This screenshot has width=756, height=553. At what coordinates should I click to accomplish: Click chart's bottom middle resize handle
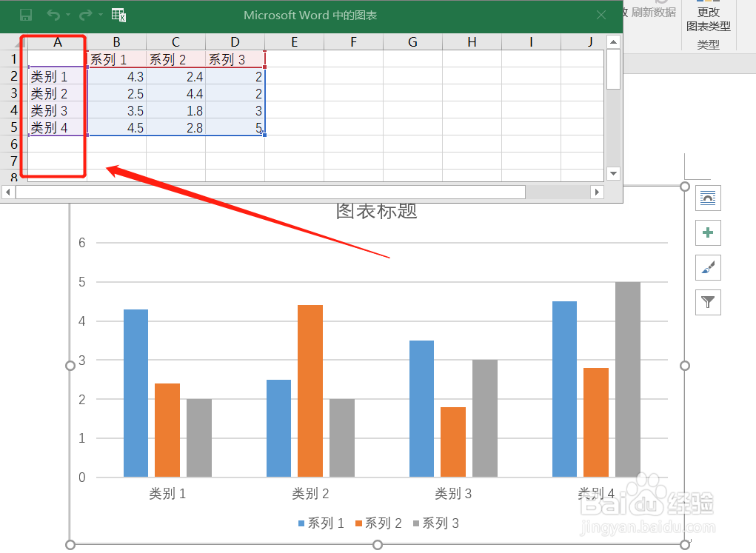tap(378, 545)
